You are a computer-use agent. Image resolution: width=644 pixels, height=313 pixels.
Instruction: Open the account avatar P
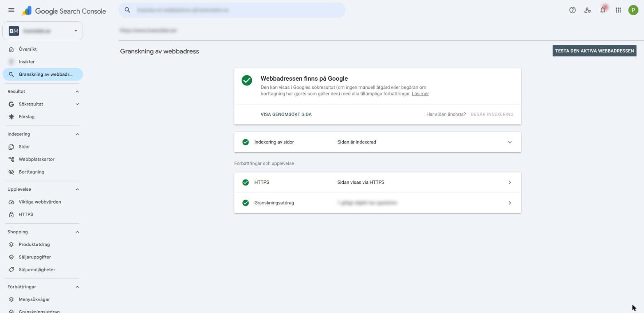pyautogui.click(x=633, y=10)
